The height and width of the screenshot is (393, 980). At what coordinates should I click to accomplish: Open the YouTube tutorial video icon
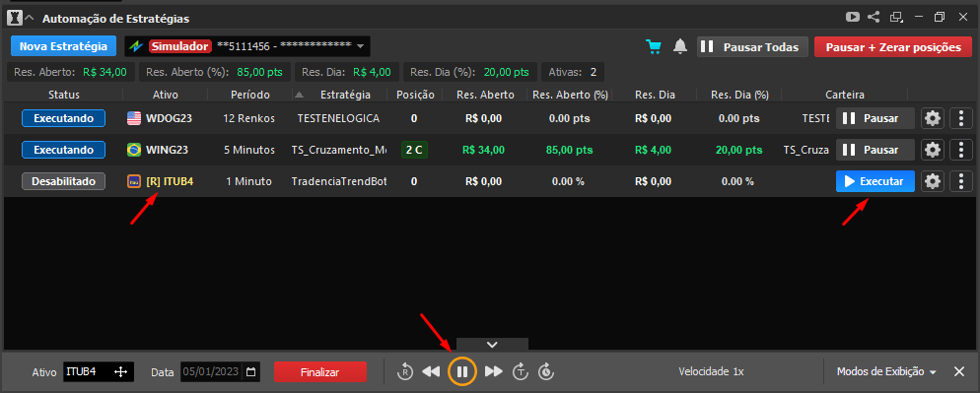[852, 18]
